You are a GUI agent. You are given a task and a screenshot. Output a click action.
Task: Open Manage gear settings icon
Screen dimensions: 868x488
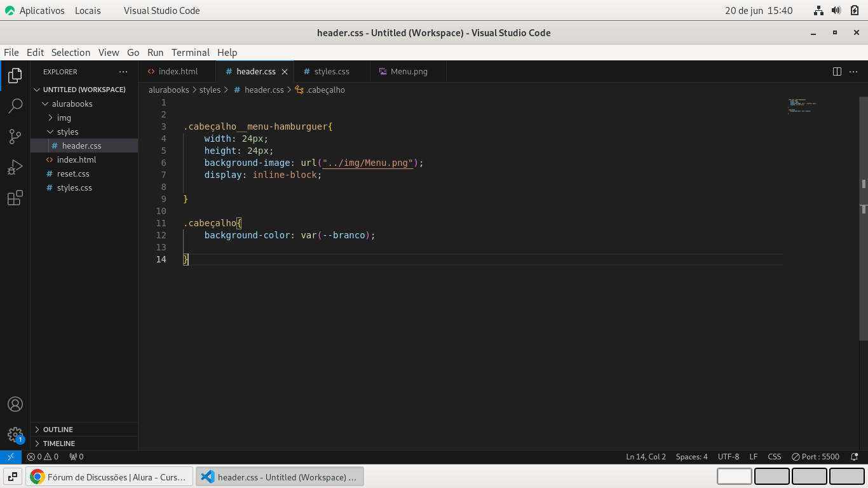[15, 435]
